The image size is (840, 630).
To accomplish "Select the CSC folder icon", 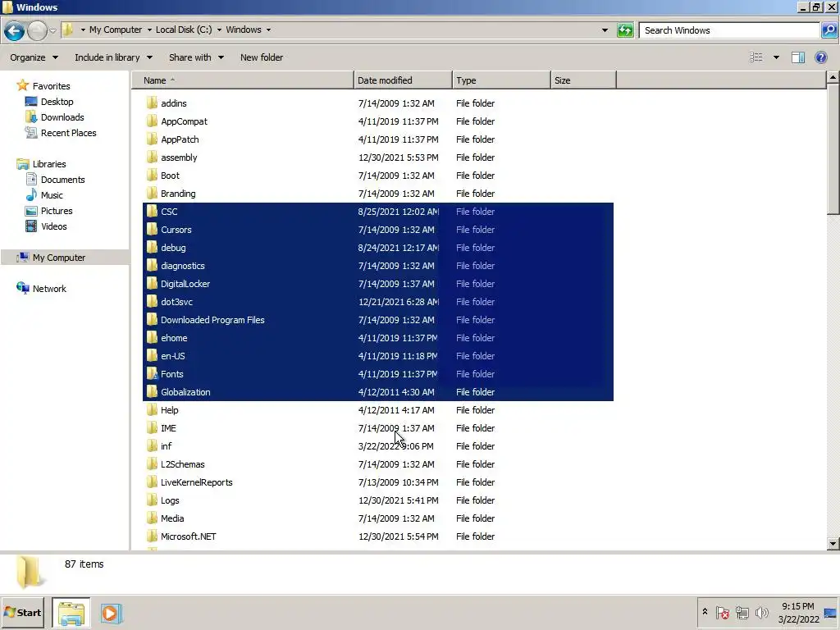I will click(x=152, y=211).
